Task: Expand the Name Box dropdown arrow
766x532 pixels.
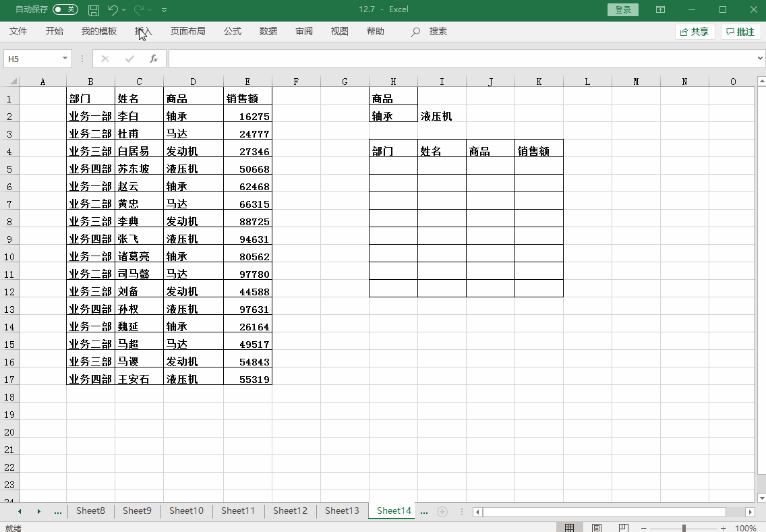Action: pos(65,59)
